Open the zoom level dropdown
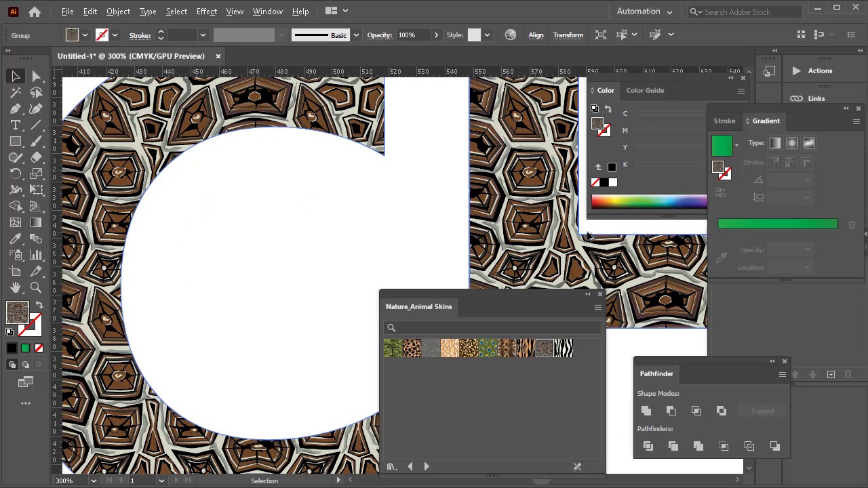This screenshot has width=868, height=488. [94, 481]
